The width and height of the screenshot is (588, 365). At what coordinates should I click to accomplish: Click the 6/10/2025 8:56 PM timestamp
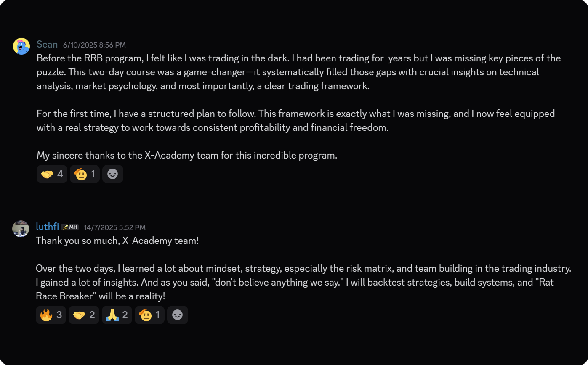click(94, 45)
